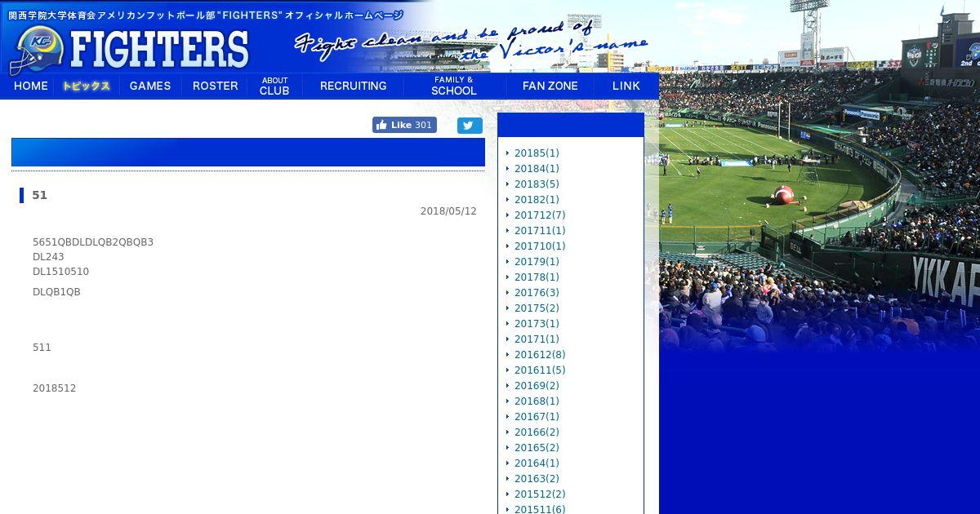Select FAMILY & SCHOOL in navigation

453,86
